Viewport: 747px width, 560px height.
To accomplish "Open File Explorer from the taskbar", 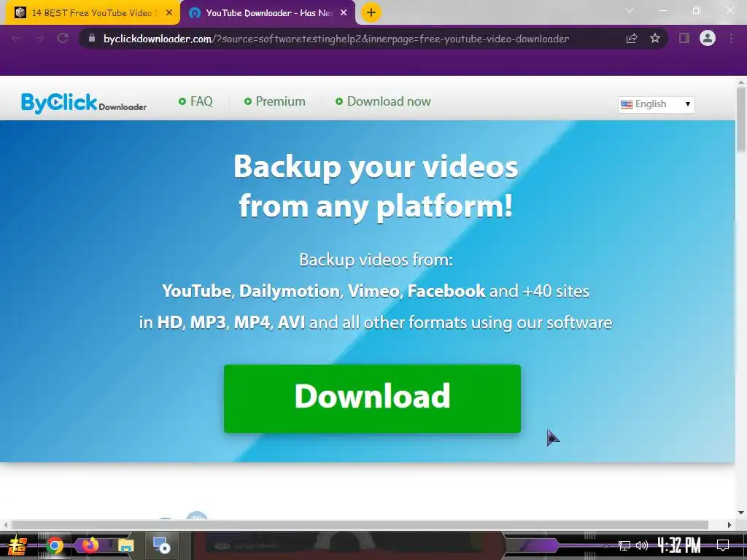I will tap(125, 545).
